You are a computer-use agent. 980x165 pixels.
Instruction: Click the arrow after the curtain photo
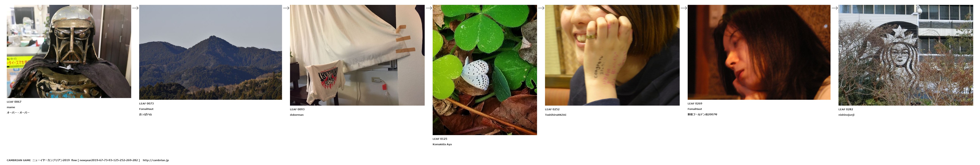[x=429, y=8]
